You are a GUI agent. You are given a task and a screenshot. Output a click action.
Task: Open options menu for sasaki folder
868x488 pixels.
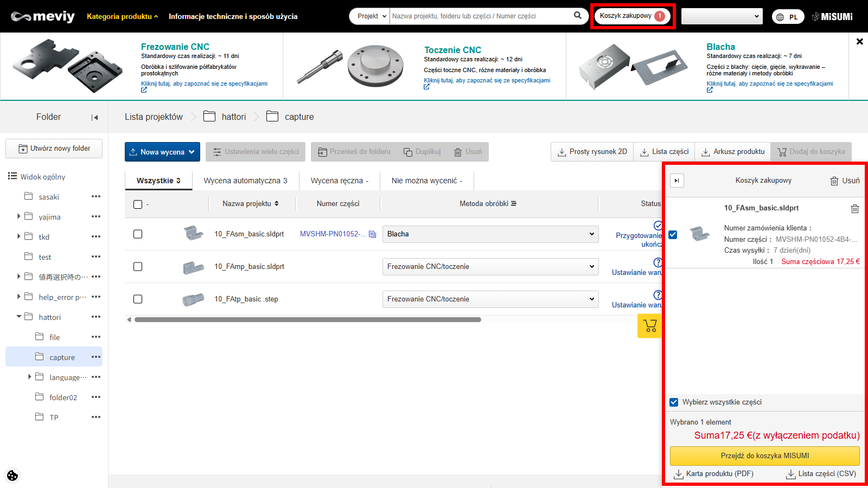(96, 196)
